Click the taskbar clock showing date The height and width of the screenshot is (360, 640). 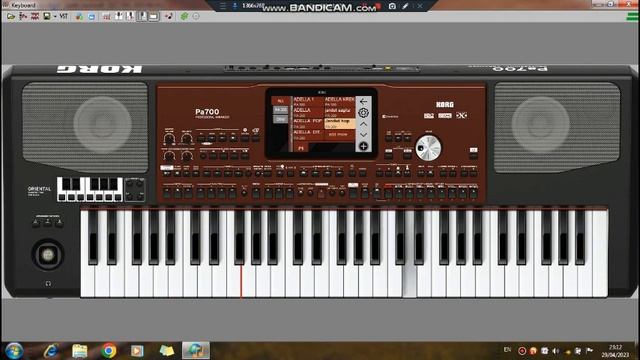click(615, 351)
